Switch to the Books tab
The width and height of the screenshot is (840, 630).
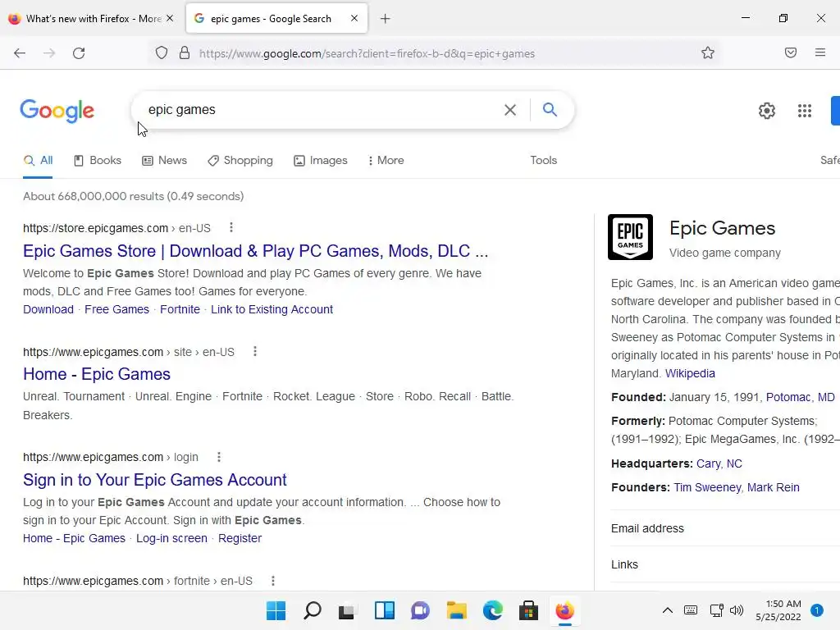click(x=98, y=161)
